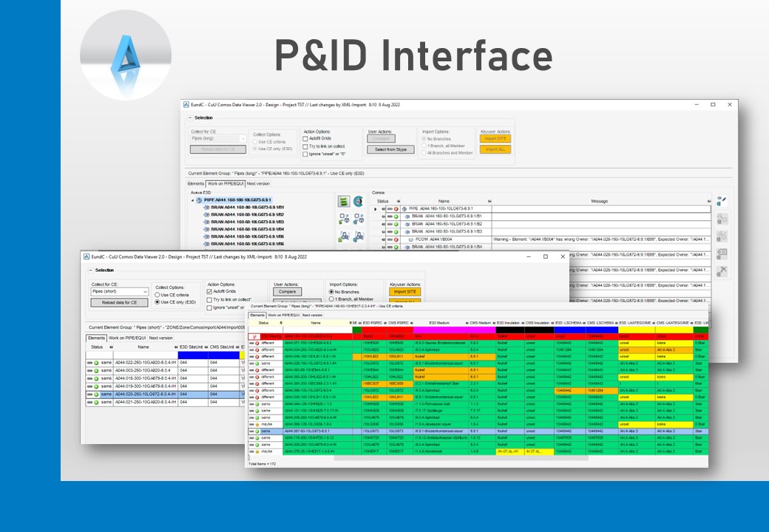Click the teal round icon next to green list icon
The height and width of the screenshot is (532, 769).
tap(359, 201)
